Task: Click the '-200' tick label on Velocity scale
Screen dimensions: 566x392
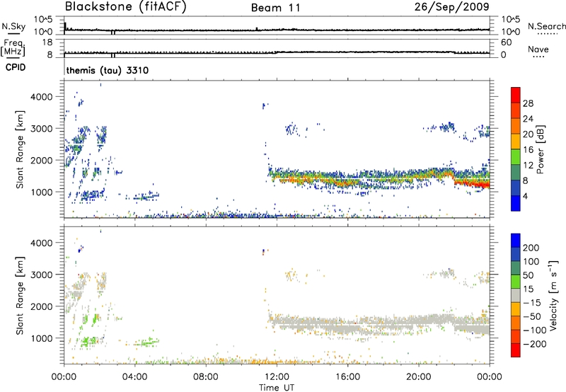Action: (534, 344)
